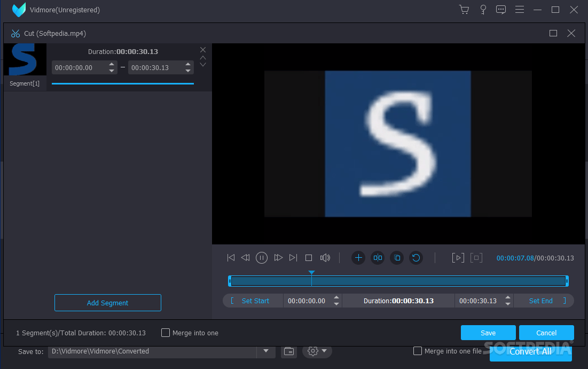Viewport: 588px width, 369px height.
Task: Mute the preview volume with speaker icon
Action: pyautogui.click(x=325, y=257)
